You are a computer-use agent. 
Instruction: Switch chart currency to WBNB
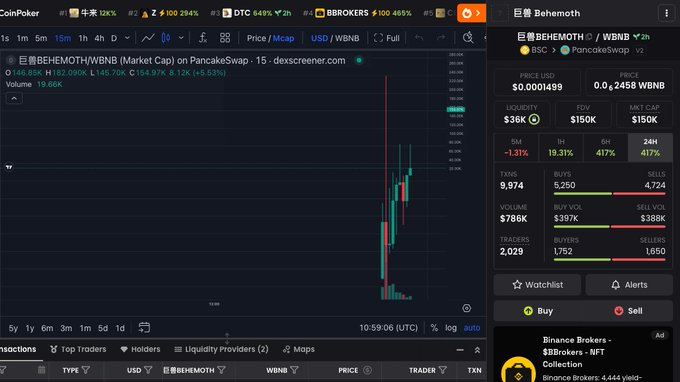click(347, 38)
